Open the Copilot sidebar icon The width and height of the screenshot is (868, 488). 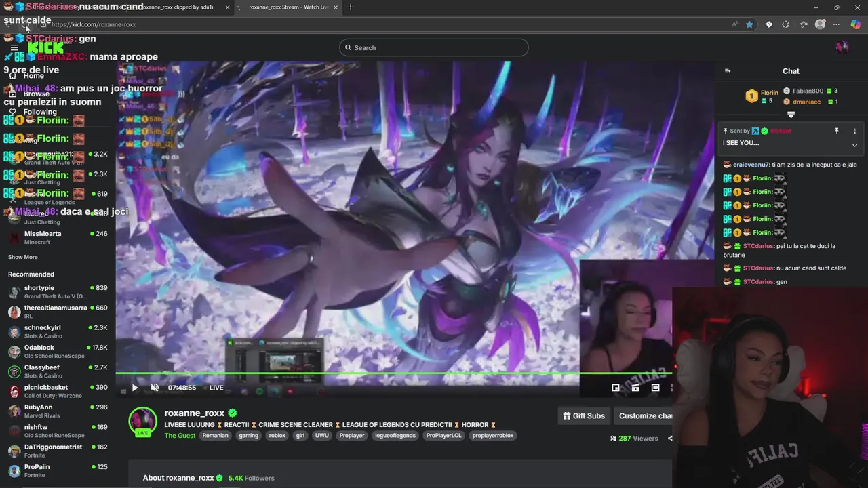[855, 24]
